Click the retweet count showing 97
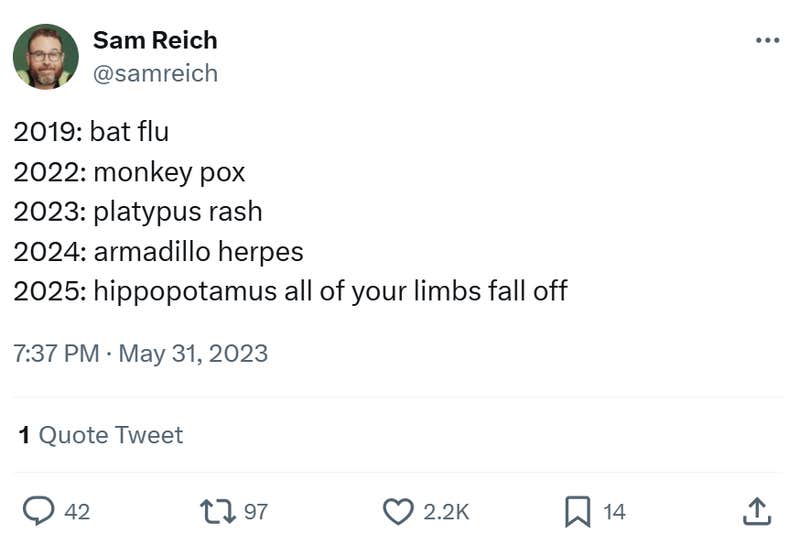The width and height of the screenshot is (800, 545). tap(256, 512)
